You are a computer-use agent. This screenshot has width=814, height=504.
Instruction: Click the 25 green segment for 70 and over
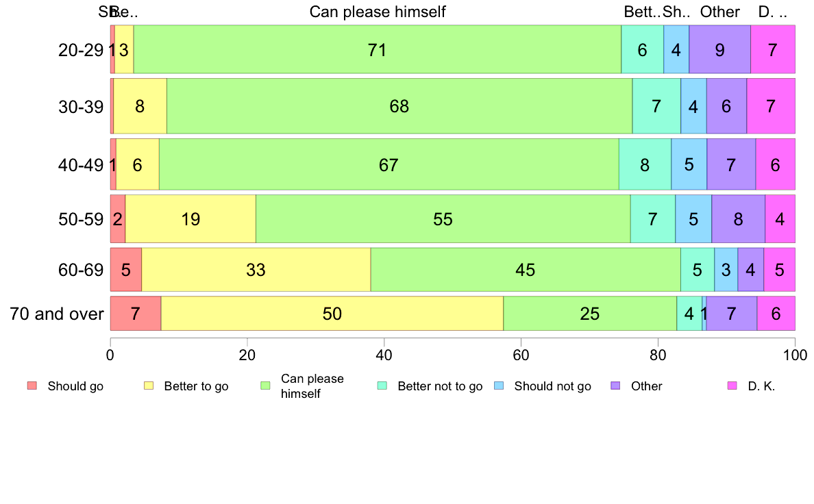(590, 314)
